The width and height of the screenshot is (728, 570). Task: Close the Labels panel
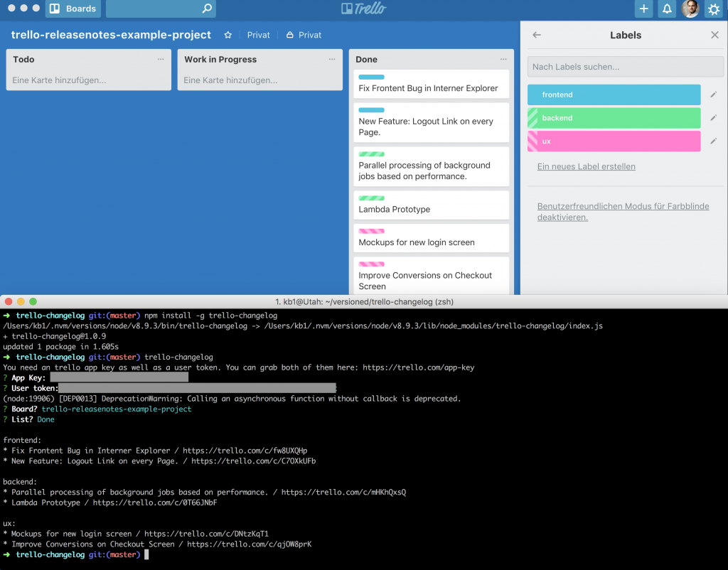[x=714, y=35]
